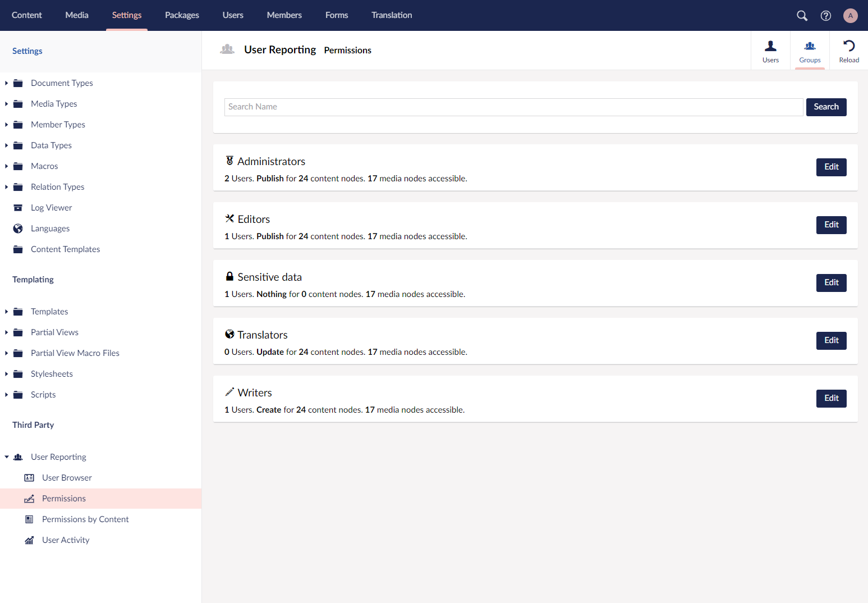This screenshot has width=868, height=603.
Task: Edit the Translators group
Action: pos(831,340)
